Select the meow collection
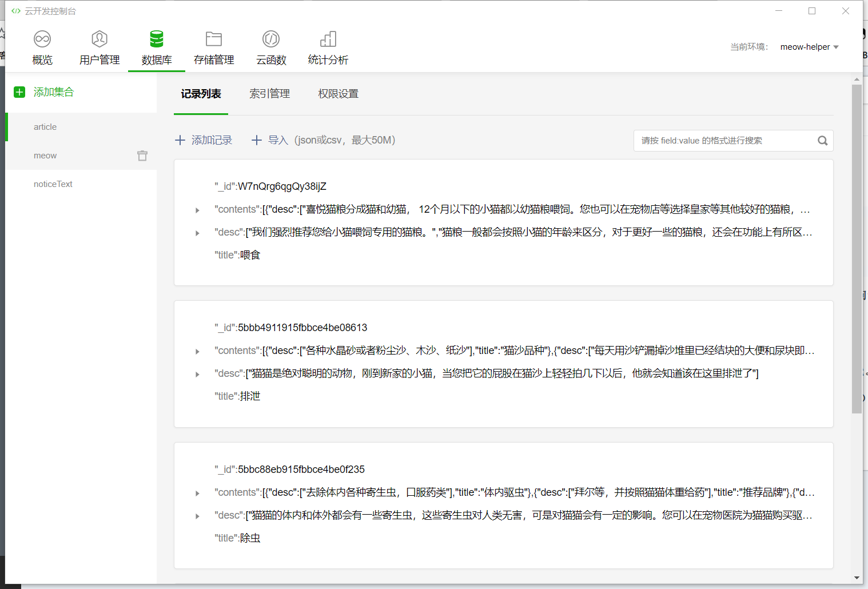Screen dimensions: 868x589 click(81, 156)
